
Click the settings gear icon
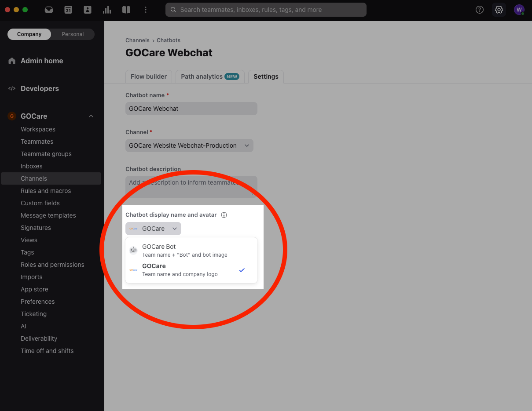point(499,10)
